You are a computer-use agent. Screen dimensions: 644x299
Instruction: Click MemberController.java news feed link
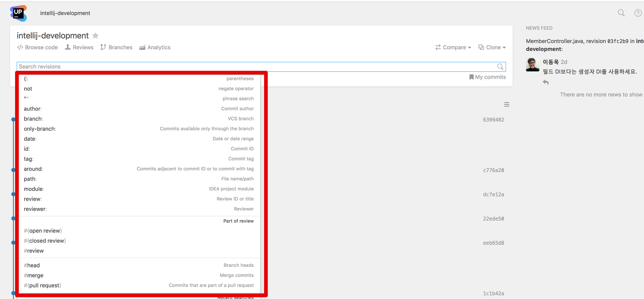click(555, 42)
